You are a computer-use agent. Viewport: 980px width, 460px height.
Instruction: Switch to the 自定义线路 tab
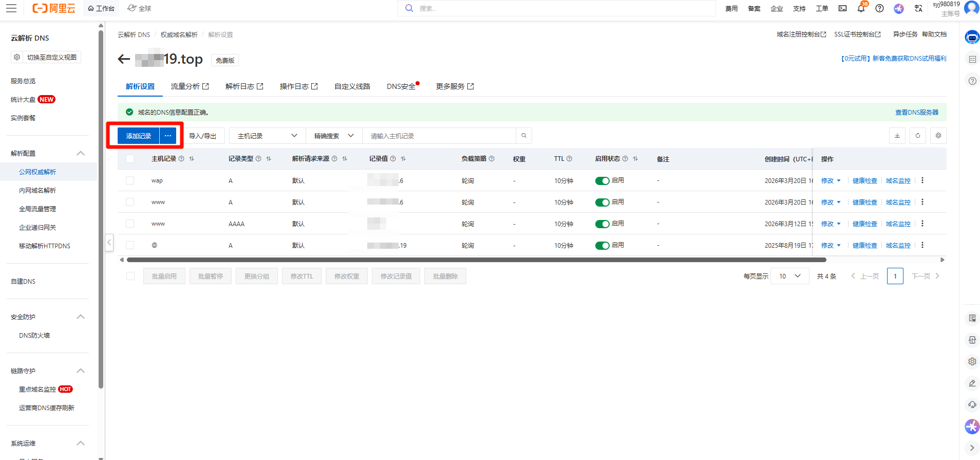[x=352, y=86]
